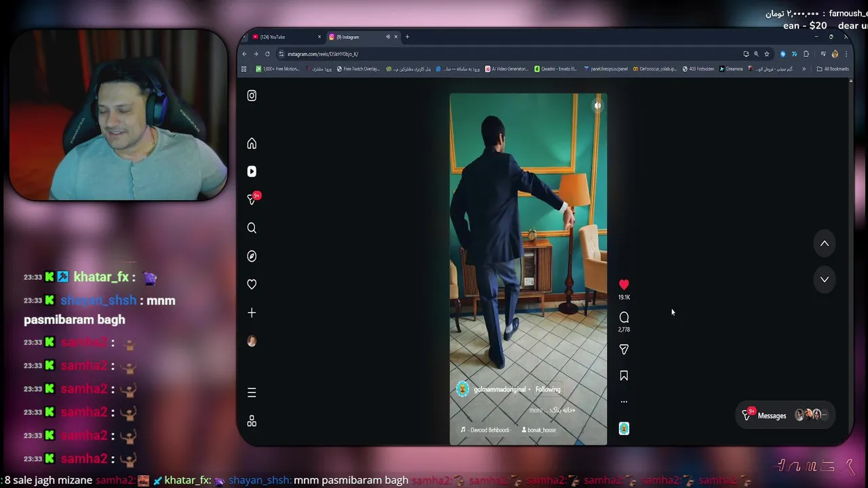Open profile avatar in sidebar
Image resolution: width=868 pixels, height=488 pixels.
pos(252,341)
